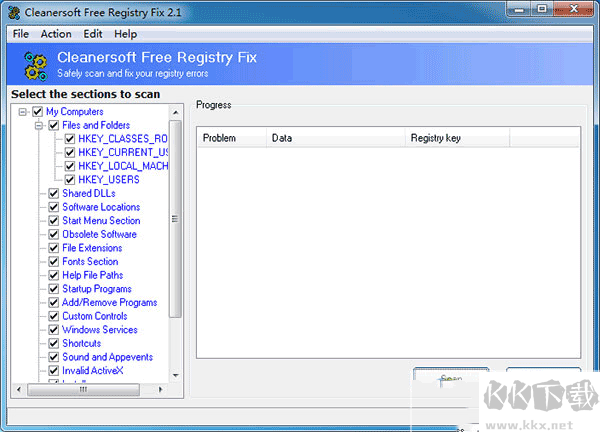Open the Action menu
Screen dimensions: 600x432
[x=56, y=34]
